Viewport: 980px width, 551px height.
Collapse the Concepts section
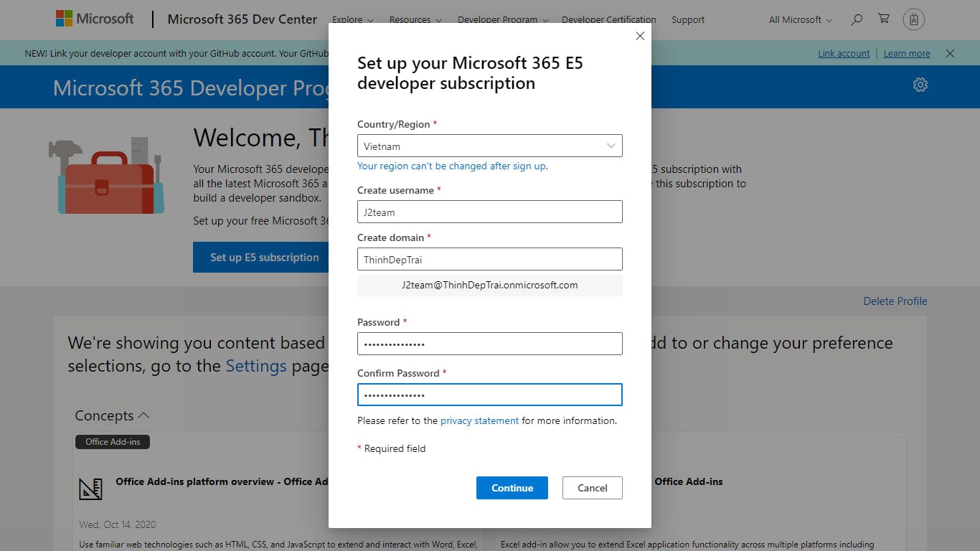112,415
